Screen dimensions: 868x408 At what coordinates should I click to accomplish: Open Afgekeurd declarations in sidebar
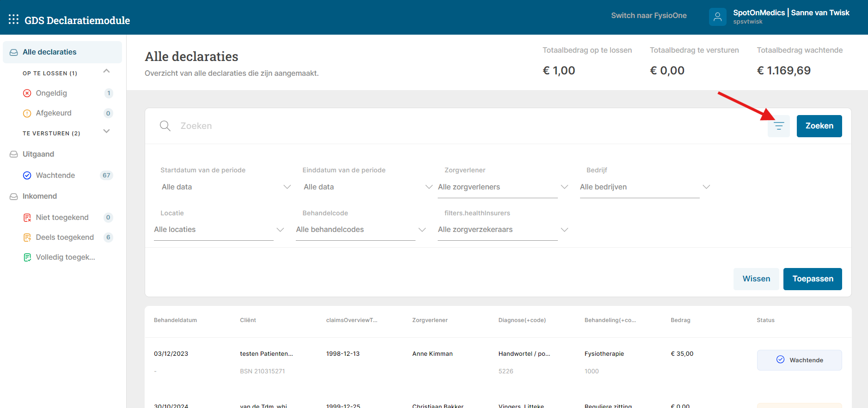click(x=54, y=113)
